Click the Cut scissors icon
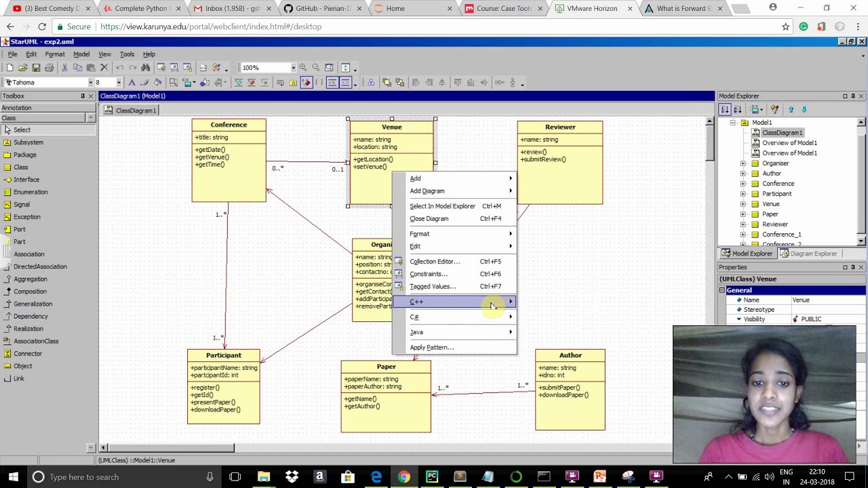868x488 pixels. pos(64,68)
